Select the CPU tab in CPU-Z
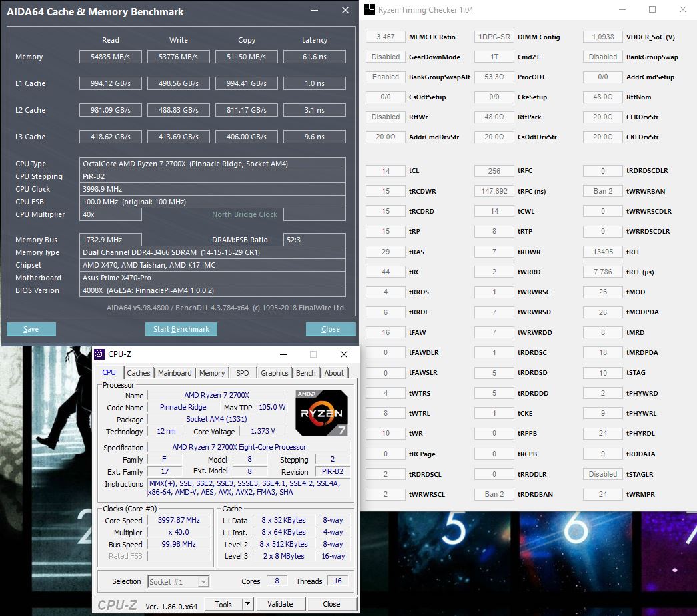The image size is (697, 616). pyautogui.click(x=109, y=372)
